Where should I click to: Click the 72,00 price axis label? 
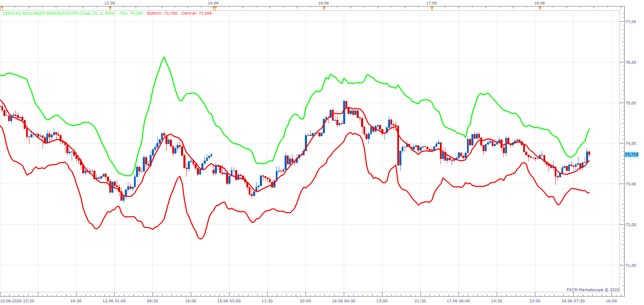tap(631, 225)
